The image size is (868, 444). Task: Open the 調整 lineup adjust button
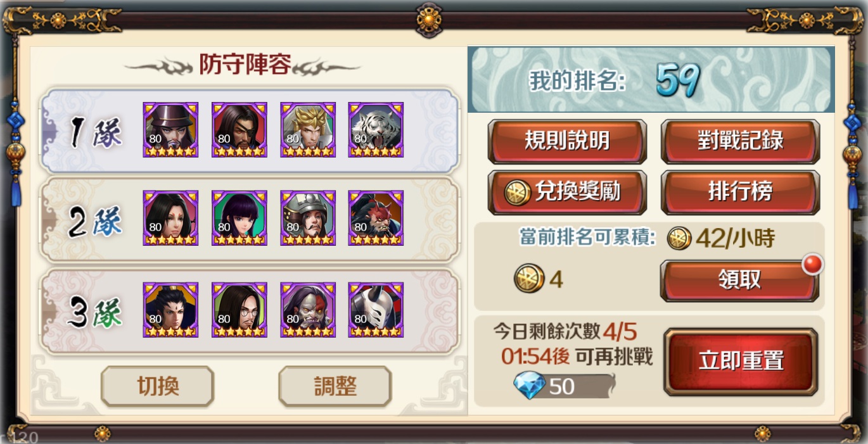[x=335, y=386]
